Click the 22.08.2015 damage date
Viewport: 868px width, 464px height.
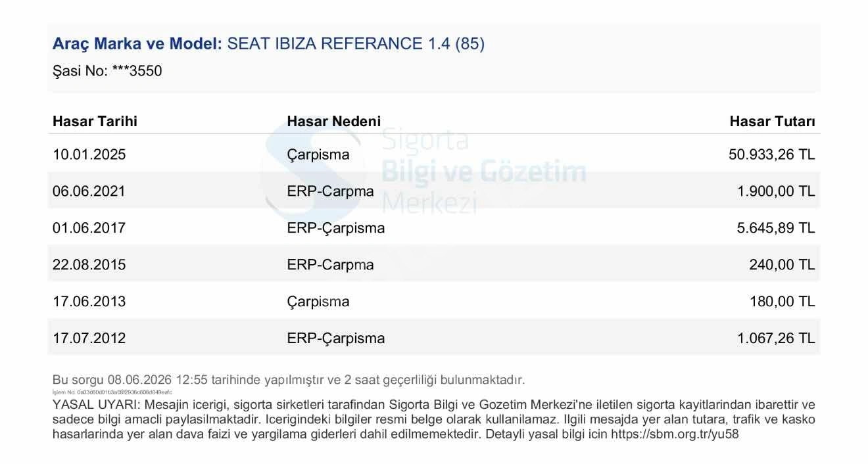pos(89,265)
